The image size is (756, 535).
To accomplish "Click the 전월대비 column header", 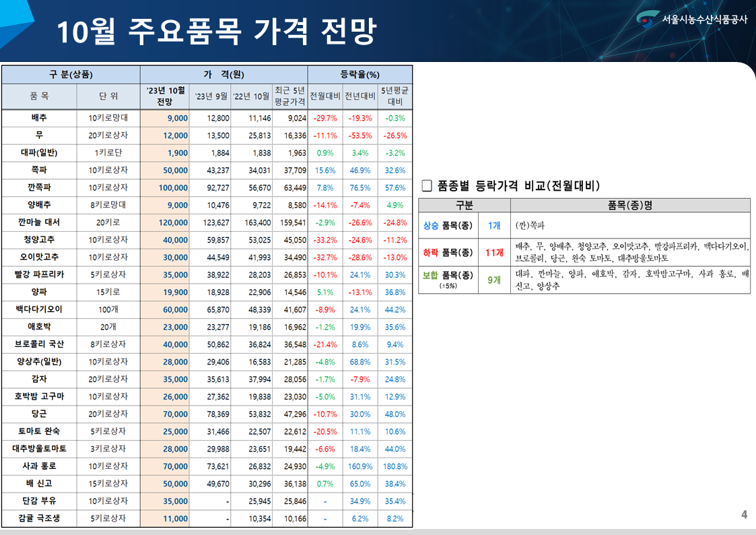I will pos(325,96).
